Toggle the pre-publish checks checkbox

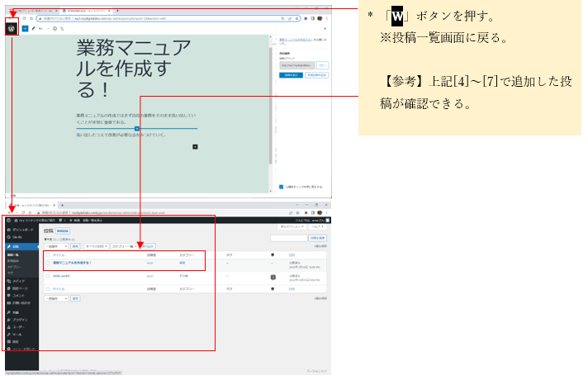281,186
